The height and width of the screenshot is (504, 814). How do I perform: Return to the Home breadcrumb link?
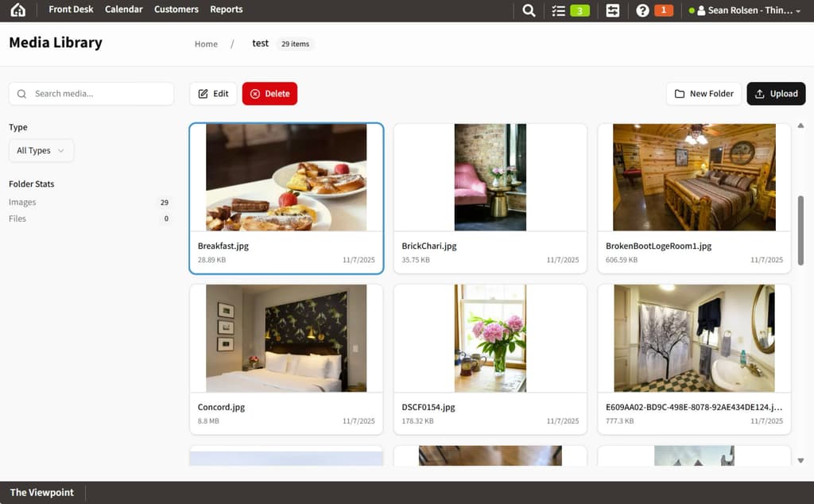coord(205,44)
